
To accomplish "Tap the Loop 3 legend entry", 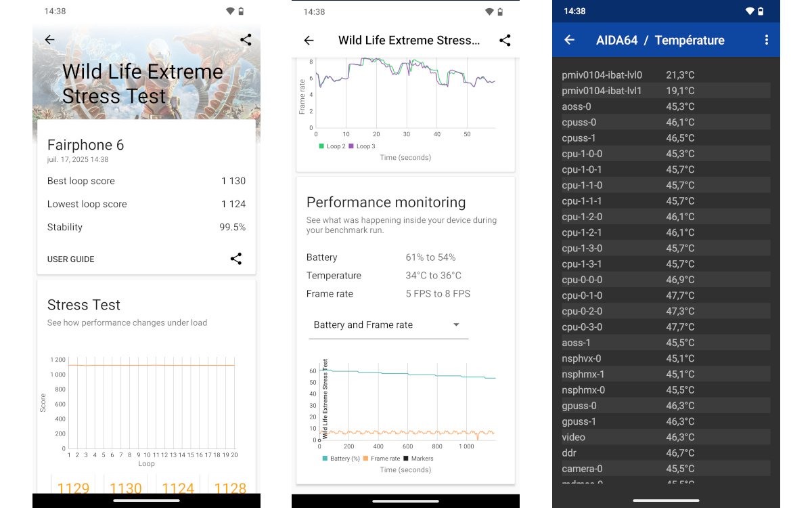I will pyautogui.click(x=362, y=146).
